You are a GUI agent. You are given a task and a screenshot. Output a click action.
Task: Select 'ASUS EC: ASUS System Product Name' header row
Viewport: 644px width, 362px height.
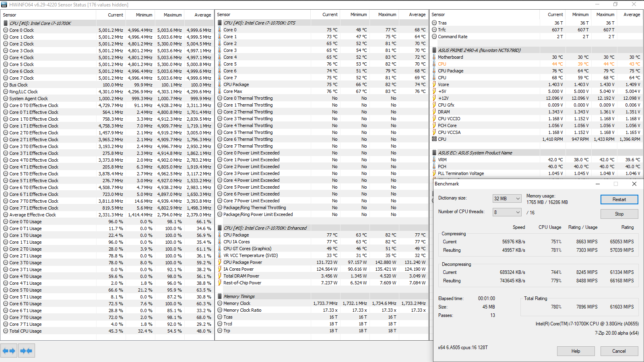tap(475, 153)
